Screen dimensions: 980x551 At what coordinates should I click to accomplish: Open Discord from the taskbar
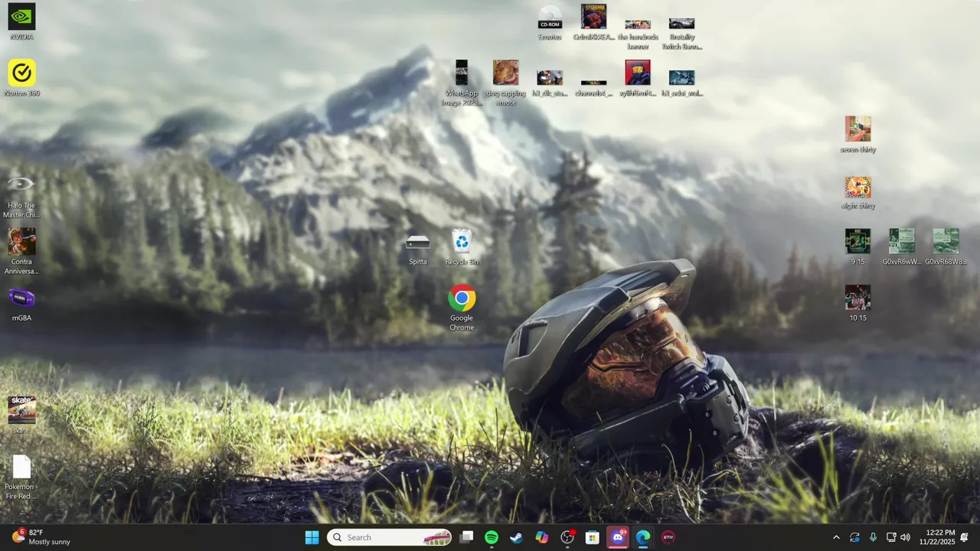click(x=618, y=537)
